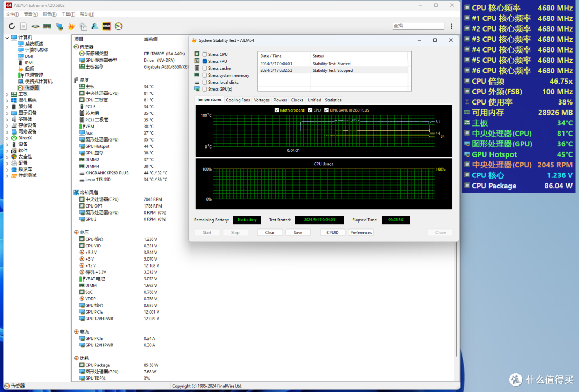This screenshot has height=392, width=579.
Task: Click the blue user silhouette toolbar icon
Action: pos(95,26)
